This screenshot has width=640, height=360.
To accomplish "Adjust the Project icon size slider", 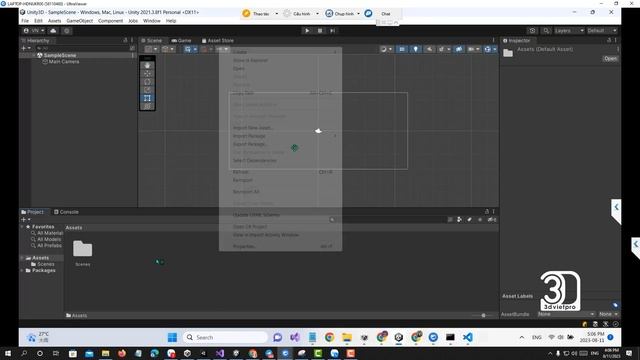I will coord(483,315).
